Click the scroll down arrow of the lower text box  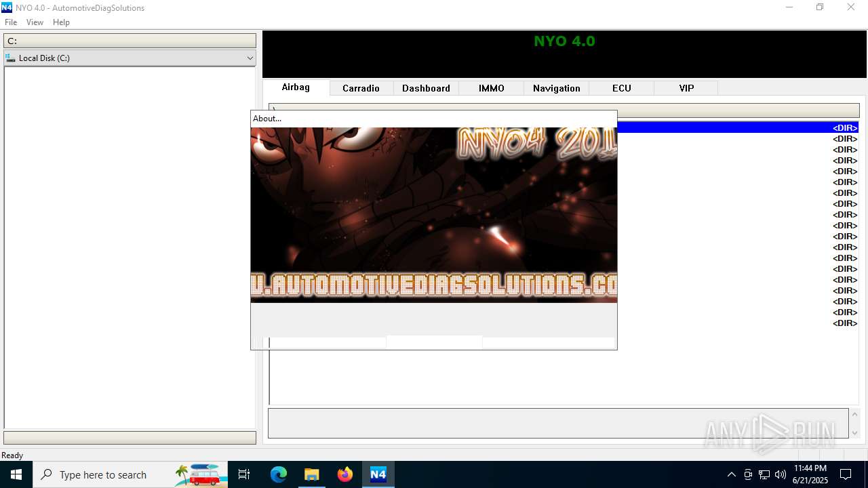click(x=854, y=432)
